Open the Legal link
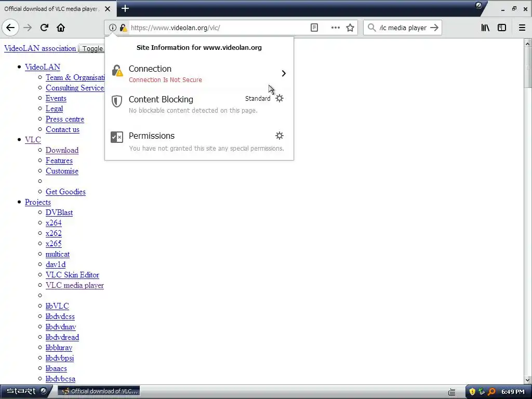This screenshot has width=532, height=399. pos(54,109)
